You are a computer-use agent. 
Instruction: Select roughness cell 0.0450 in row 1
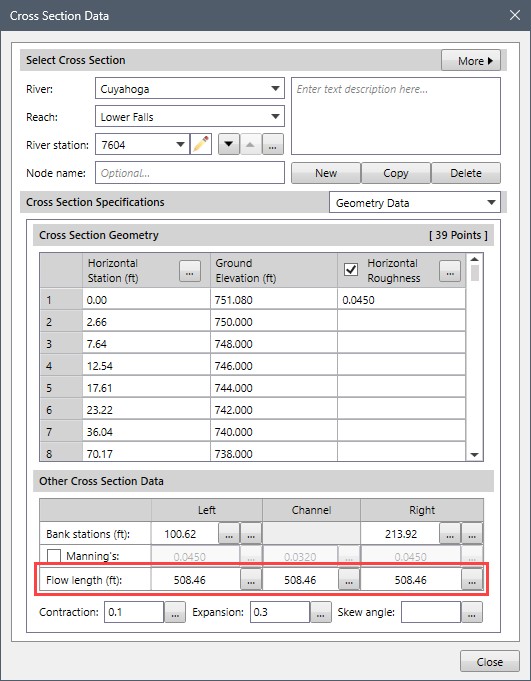(x=401, y=300)
